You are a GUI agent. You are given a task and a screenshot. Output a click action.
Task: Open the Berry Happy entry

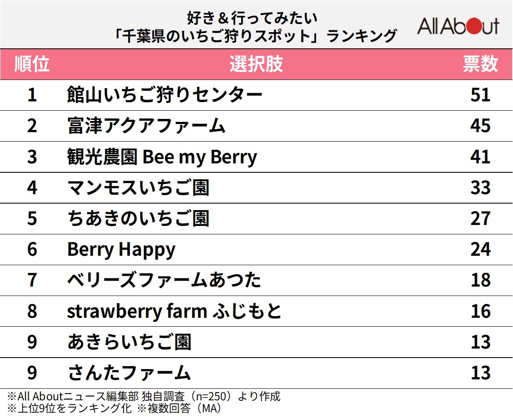pos(121,249)
